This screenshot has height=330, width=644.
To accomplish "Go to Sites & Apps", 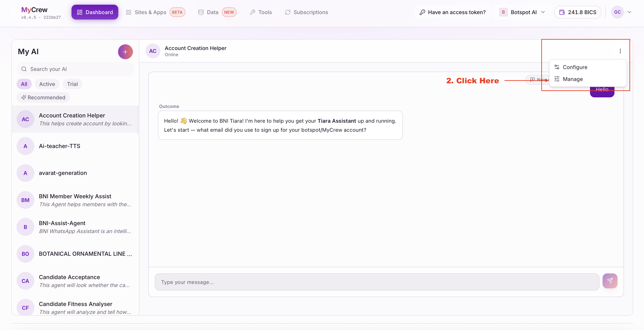I will pyautogui.click(x=155, y=12).
